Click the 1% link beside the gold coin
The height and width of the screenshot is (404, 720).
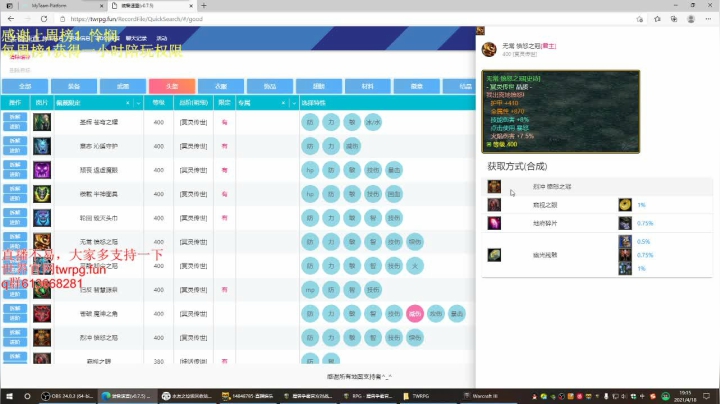641,205
